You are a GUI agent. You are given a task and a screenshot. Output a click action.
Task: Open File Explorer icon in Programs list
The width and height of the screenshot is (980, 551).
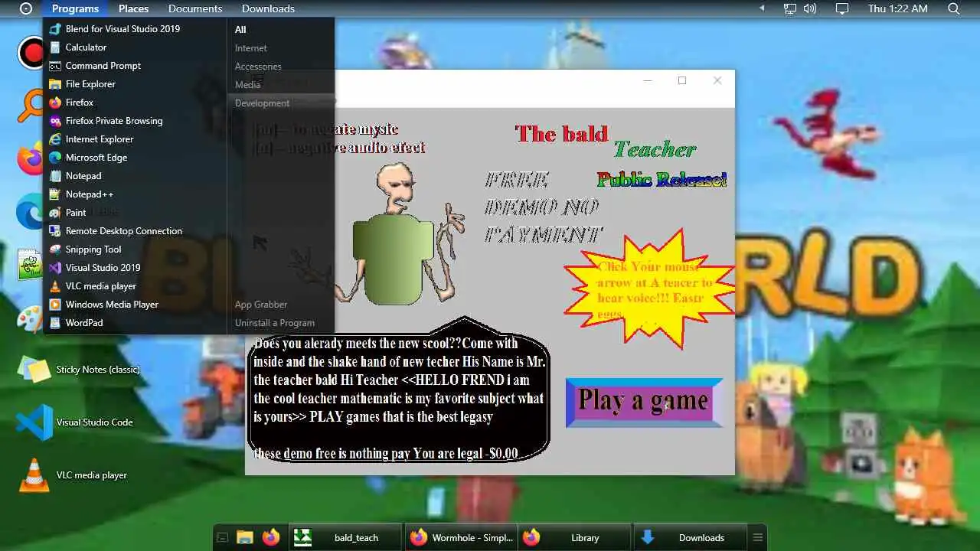pos(54,84)
